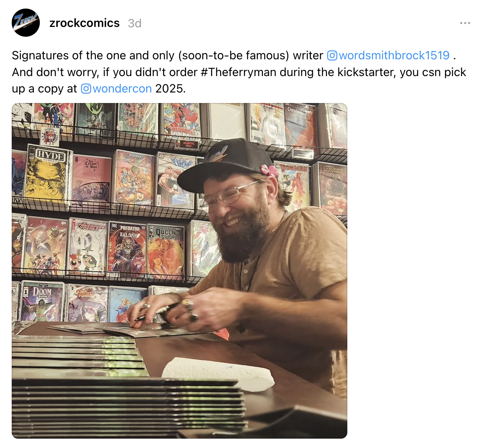Click the stack of comics on the table
The image size is (480, 448).
pos(129,403)
